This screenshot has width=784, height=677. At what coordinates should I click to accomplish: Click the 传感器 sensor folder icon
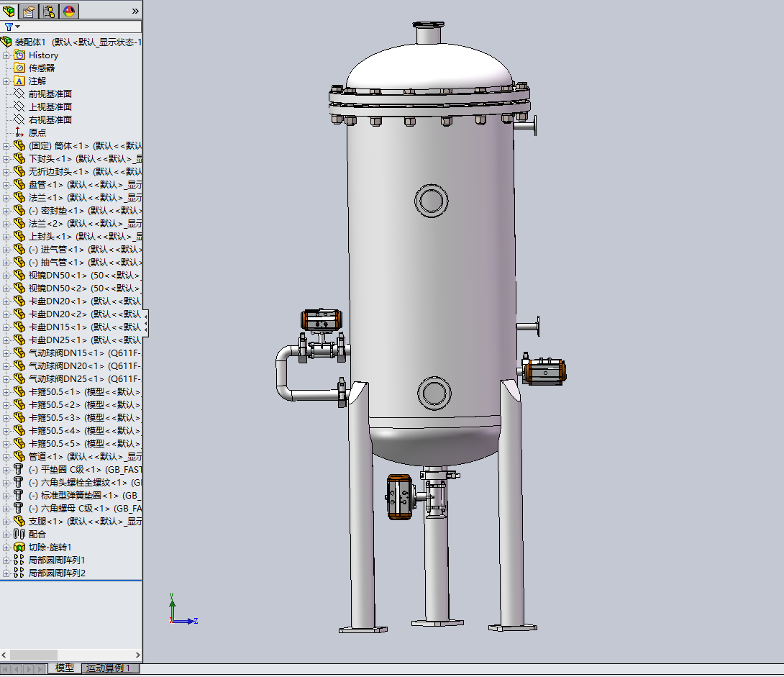click(19, 68)
